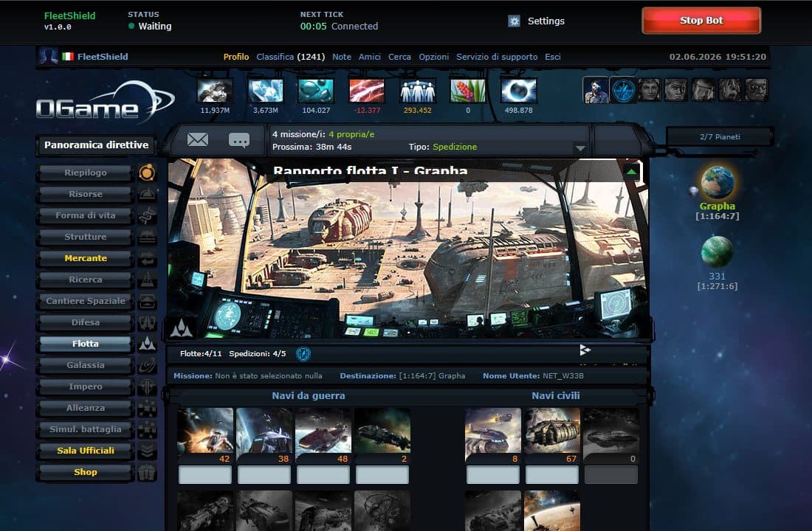Open Classifica rankings

291,57
